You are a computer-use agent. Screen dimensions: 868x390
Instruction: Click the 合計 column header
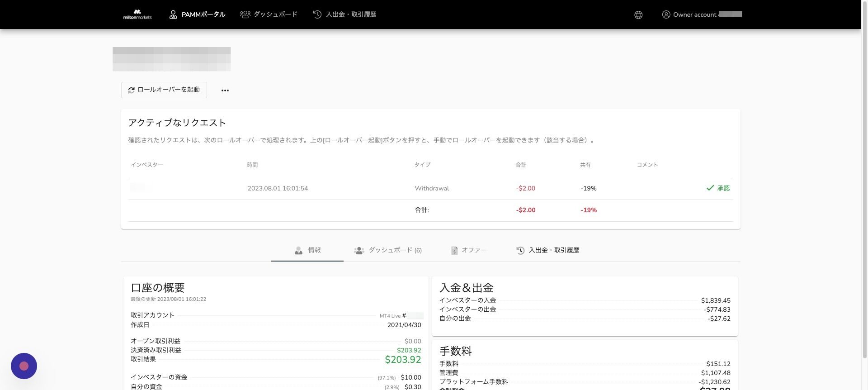521,165
